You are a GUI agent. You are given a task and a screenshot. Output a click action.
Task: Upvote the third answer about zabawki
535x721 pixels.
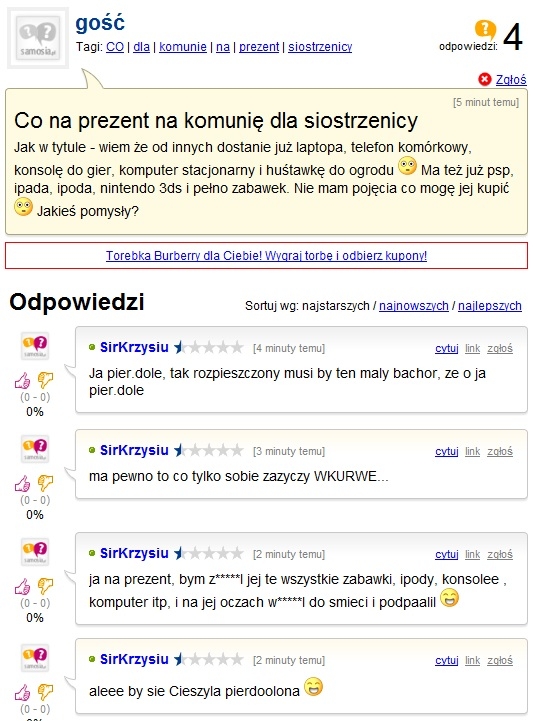[x=22, y=586]
